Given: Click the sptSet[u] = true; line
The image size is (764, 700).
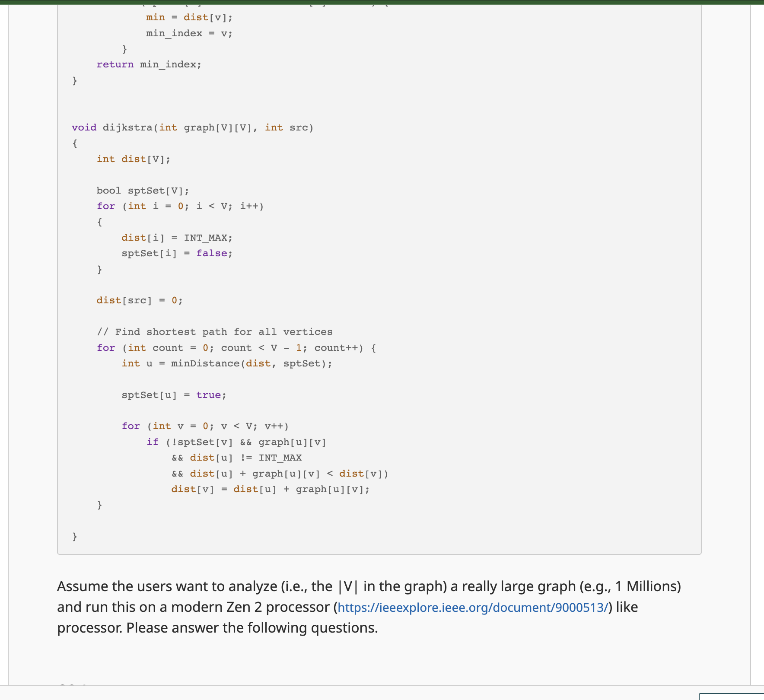Looking at the screenshot, I should 174,395.
